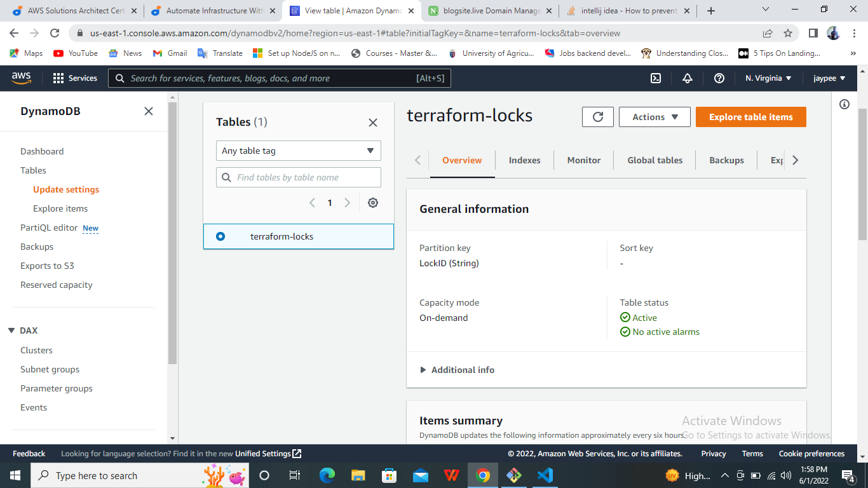The image size is (868, 488).
Task: Click the AWS logo to go home
Action: (x=21, y=78)
